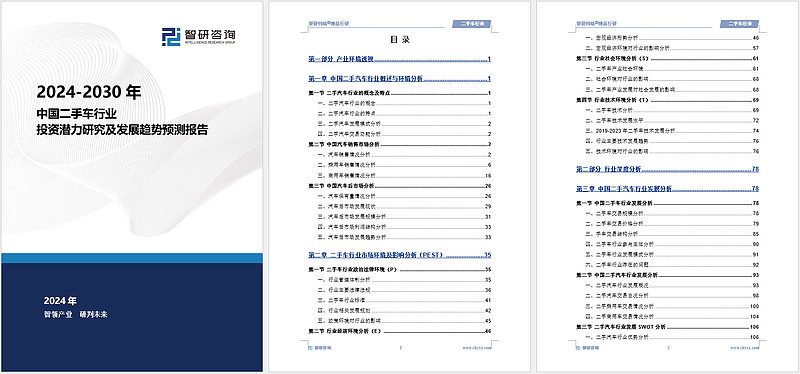Viewport: 800px width, 374px height.
Task: Click the 智研咨询 logo on the cover page
Action: click(x=199, y=37)
